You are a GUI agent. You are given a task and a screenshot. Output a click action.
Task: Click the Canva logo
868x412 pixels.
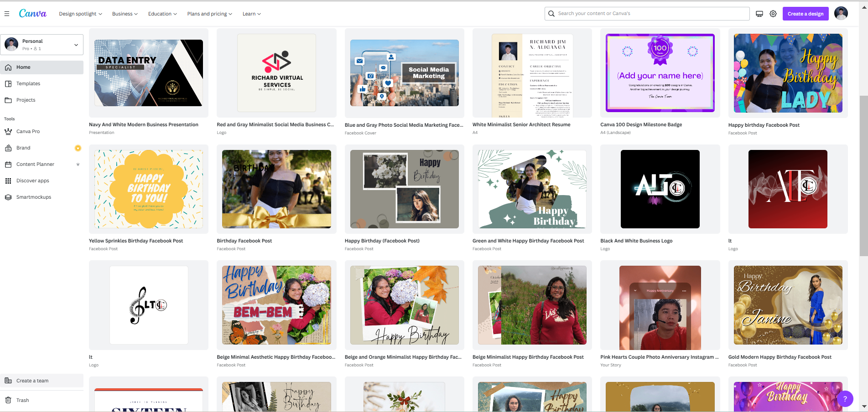pos(32,14)
